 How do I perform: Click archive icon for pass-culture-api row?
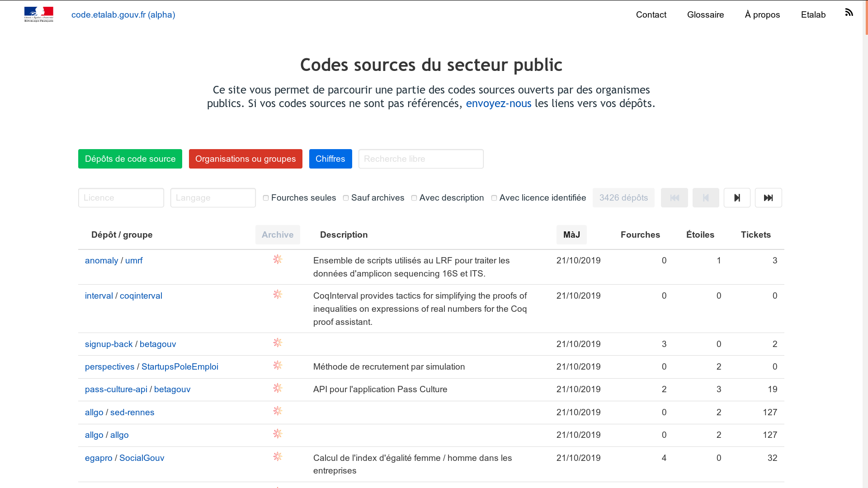pyautogui.click(x=278, y=388)
